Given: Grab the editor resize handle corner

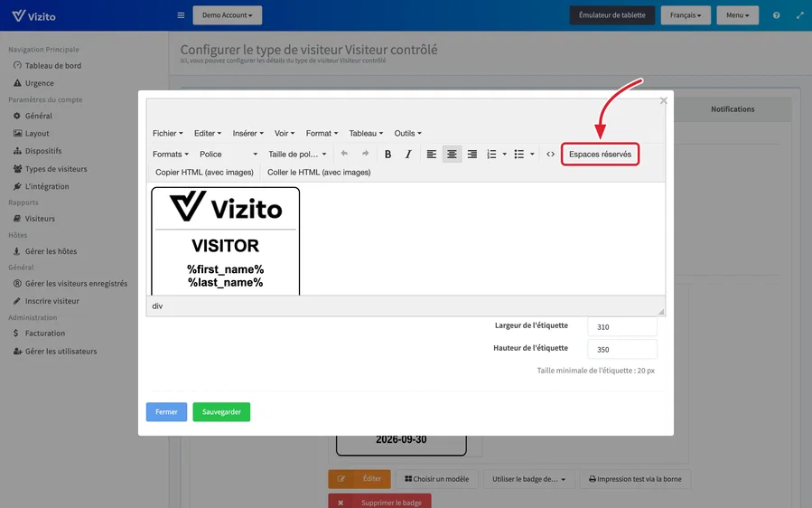Looking at the screenshot, I should (x=661, y=312).
